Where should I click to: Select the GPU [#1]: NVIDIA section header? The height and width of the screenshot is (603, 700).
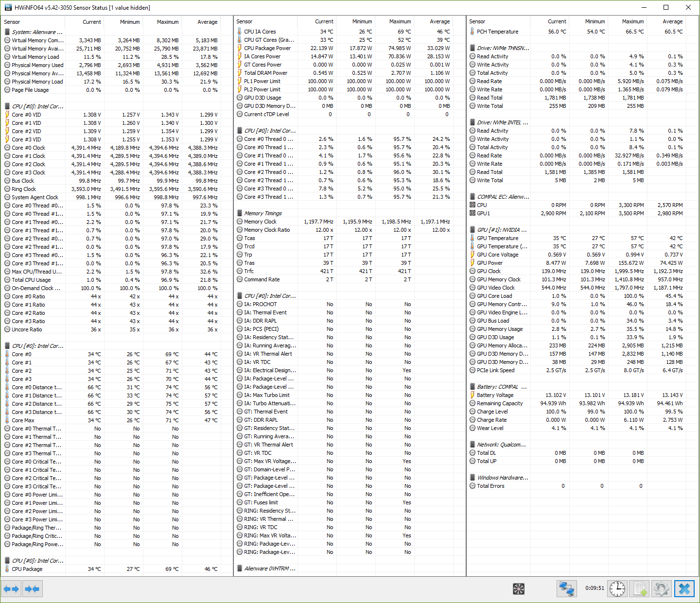click(502, 230)
